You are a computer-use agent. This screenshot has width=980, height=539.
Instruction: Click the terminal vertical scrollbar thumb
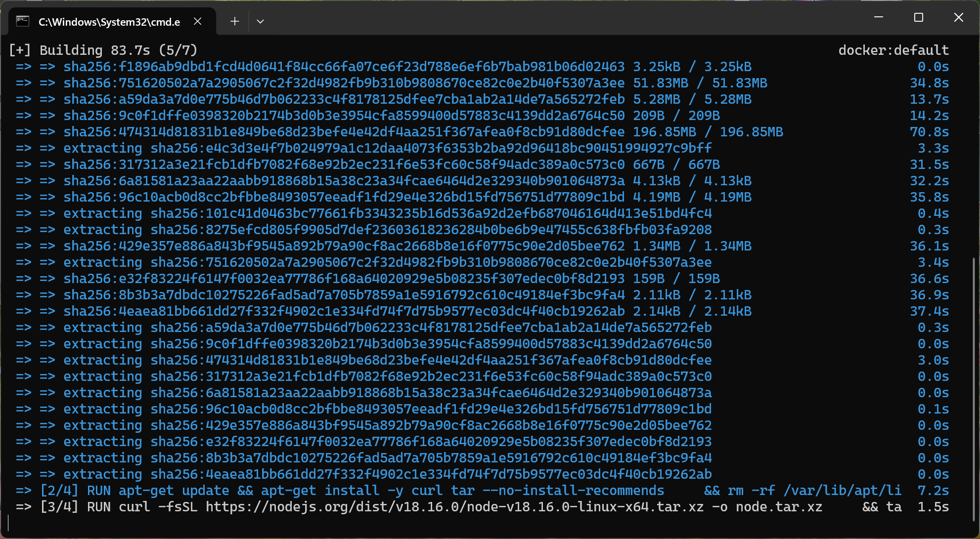point(973,389)
